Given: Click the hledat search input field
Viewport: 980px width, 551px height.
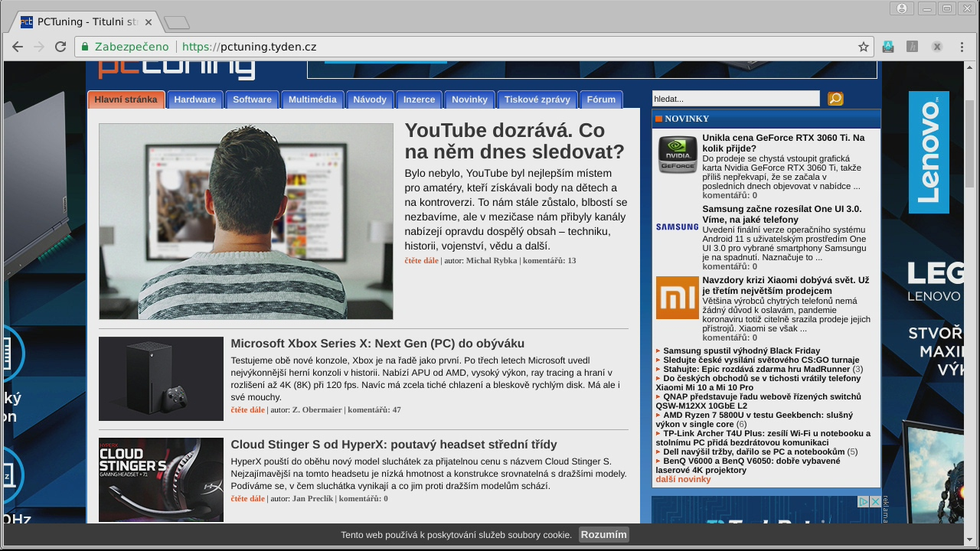Looking at the screenshot, I should 736,99.
